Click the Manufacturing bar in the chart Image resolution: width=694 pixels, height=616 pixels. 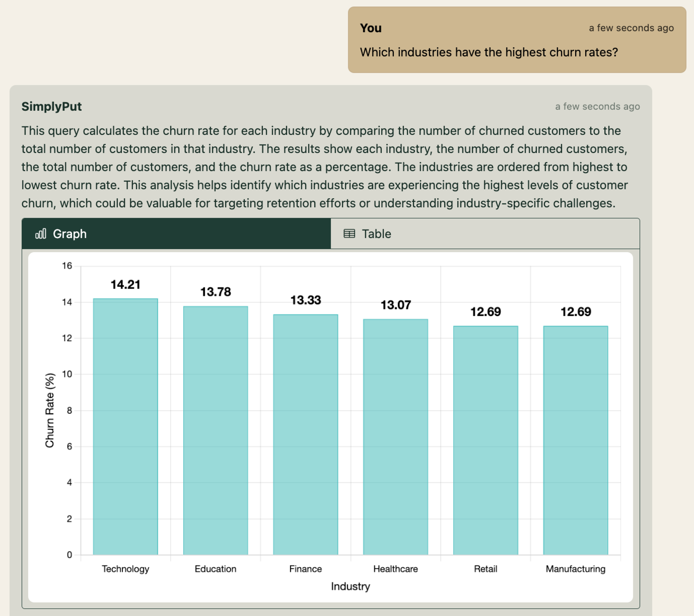coord(576,440)
